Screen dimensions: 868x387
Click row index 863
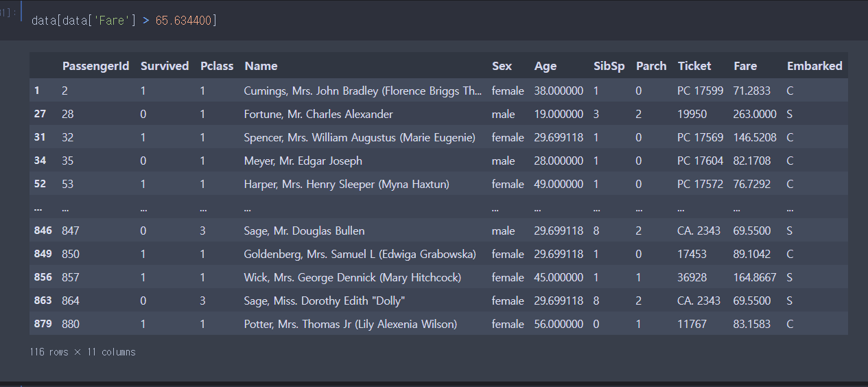point(43,301)
